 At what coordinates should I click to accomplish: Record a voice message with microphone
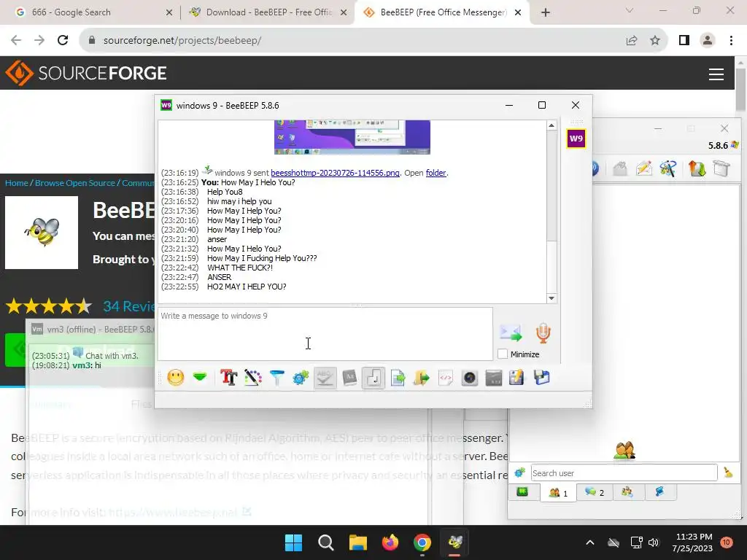point(543,332)
